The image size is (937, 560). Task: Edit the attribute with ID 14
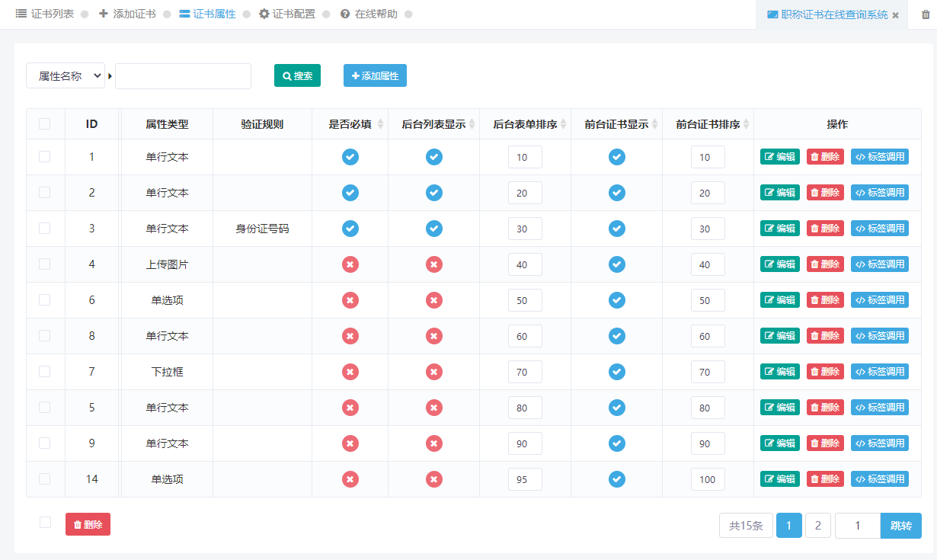pos(780,479)
